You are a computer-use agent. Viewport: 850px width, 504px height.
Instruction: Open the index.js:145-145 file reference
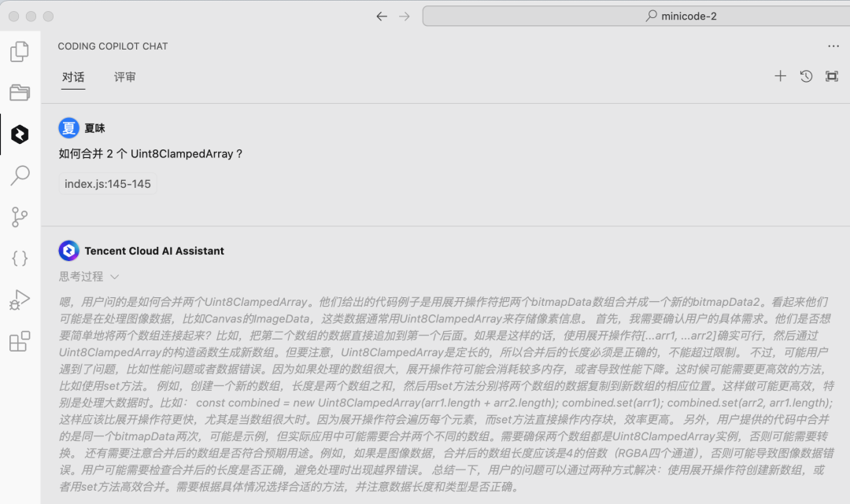[x=108, y=184]
